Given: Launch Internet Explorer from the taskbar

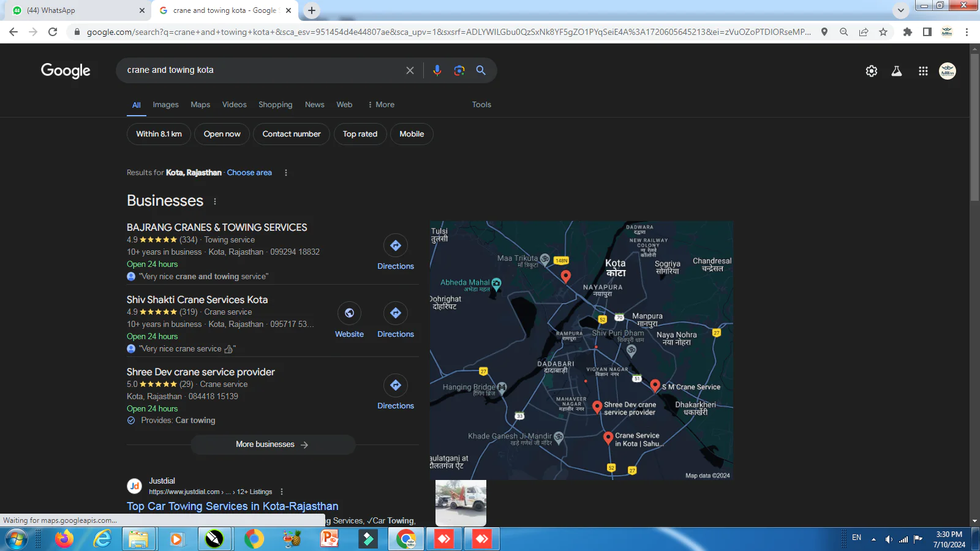Looking at the screenshot, I should point(102,539).
